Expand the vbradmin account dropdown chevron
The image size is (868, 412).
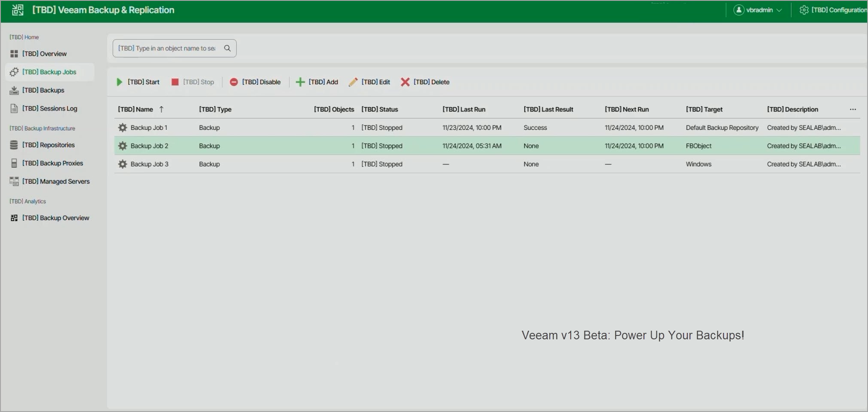[x=779, y=10]
